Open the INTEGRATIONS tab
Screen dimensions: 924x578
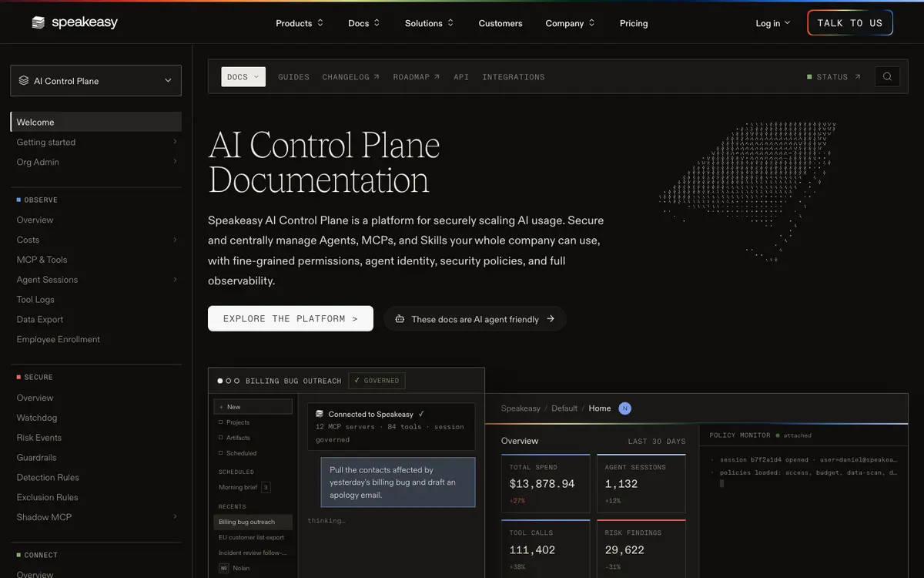coord(514,77)
